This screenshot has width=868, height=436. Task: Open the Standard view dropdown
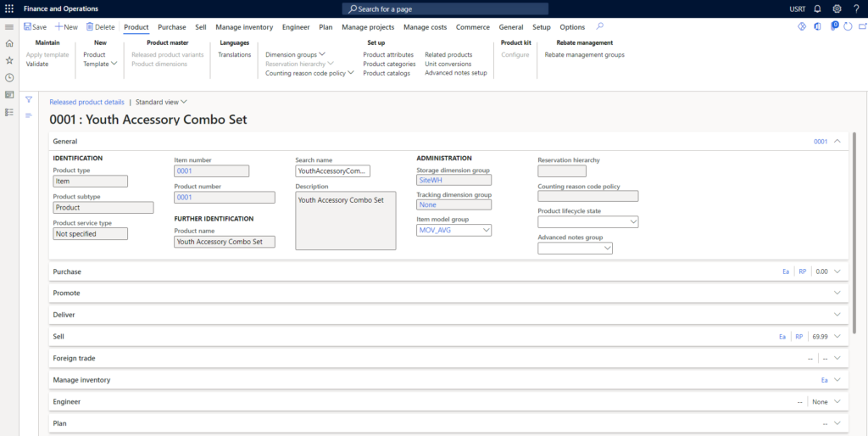pyautogui.click(x=162, y=102)
